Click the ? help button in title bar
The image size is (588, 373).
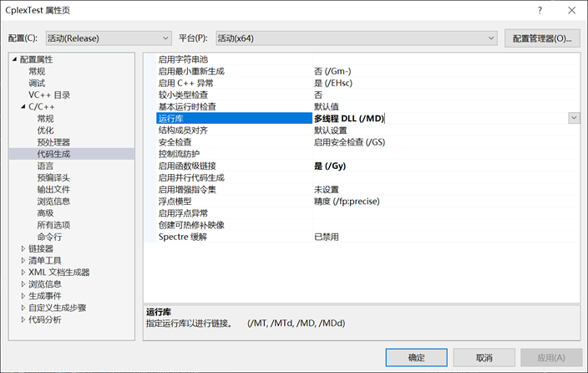click(540, 10)
